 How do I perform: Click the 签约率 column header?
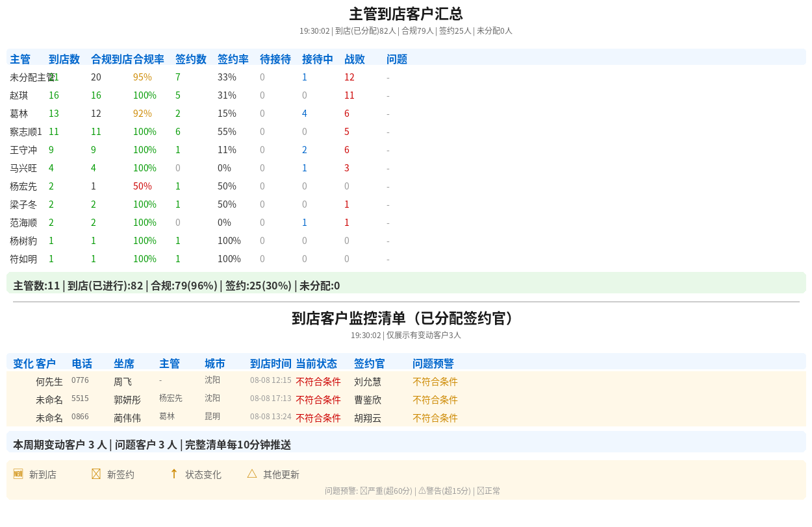coord(233,59)
